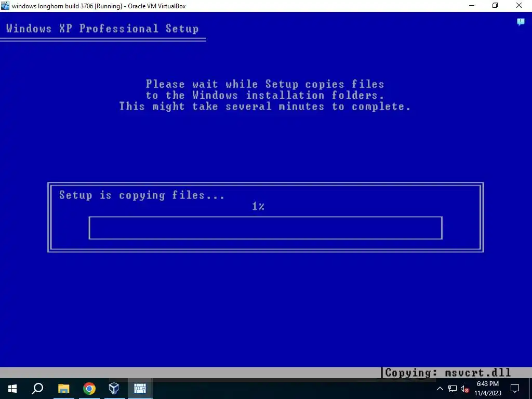Click the VirtualBox notification bubble icon
Image resolution: width=532 pixels, height=399 pixels.
[521, 22]
